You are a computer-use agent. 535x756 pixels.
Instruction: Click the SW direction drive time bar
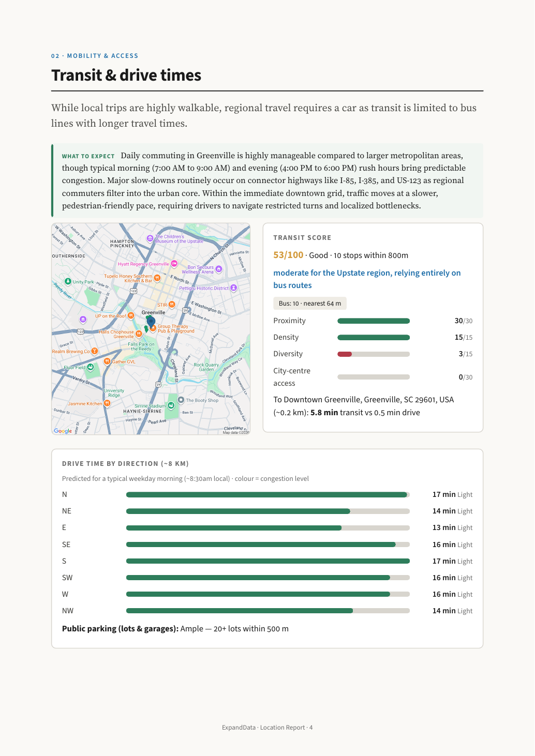(268, 578)
